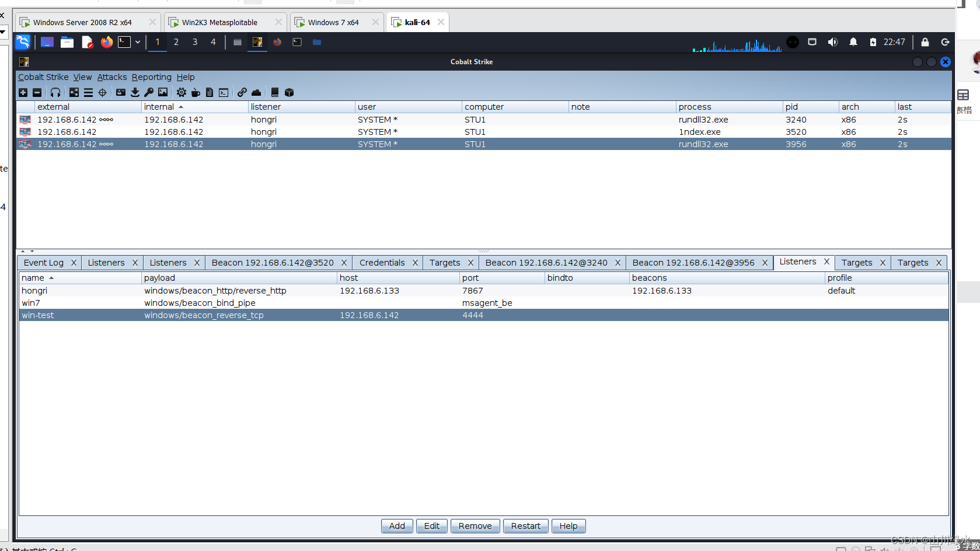Switch to the Target Table crosshair icon

(x=102, y=92)
